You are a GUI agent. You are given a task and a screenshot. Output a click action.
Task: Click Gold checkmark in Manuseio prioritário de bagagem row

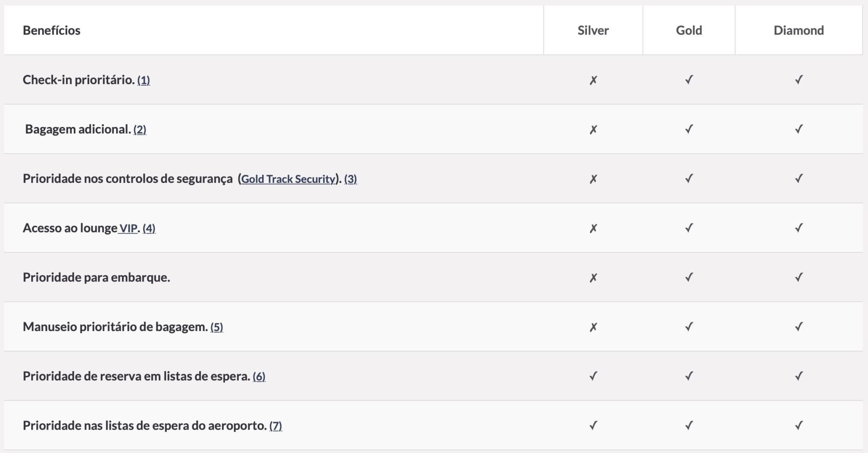(x=689, y=327)
